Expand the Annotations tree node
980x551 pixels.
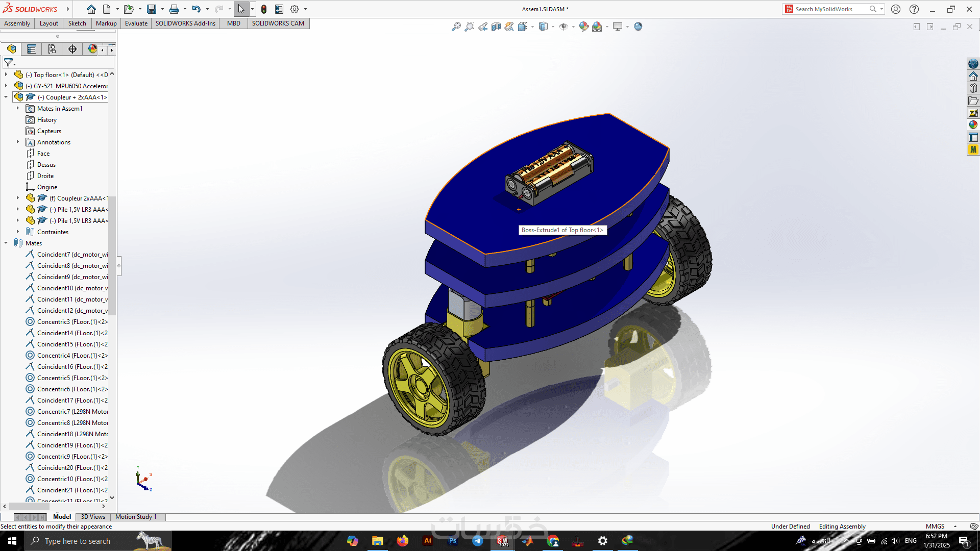pos(18,142)
